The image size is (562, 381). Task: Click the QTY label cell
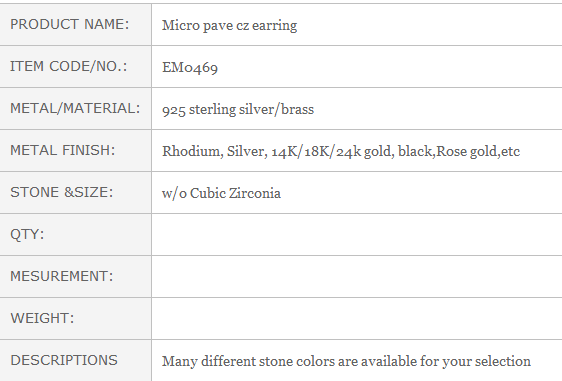75,234
